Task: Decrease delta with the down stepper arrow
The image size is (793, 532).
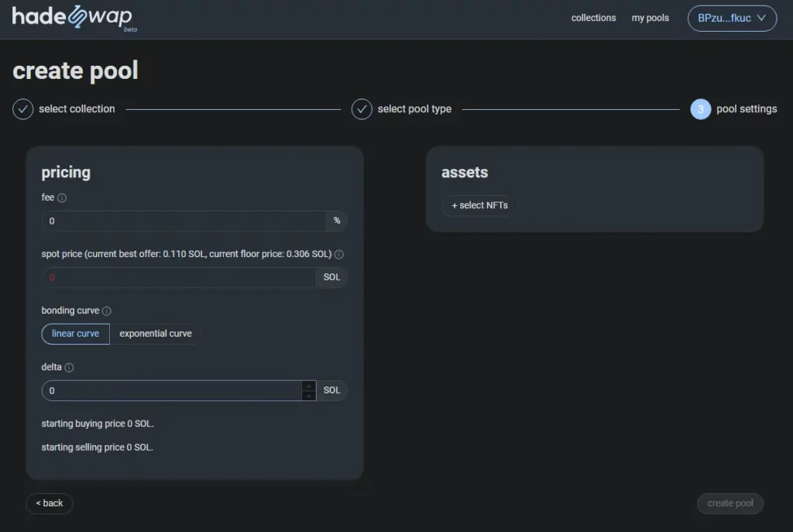Action: pyautogui.click(x=308, y=396)
